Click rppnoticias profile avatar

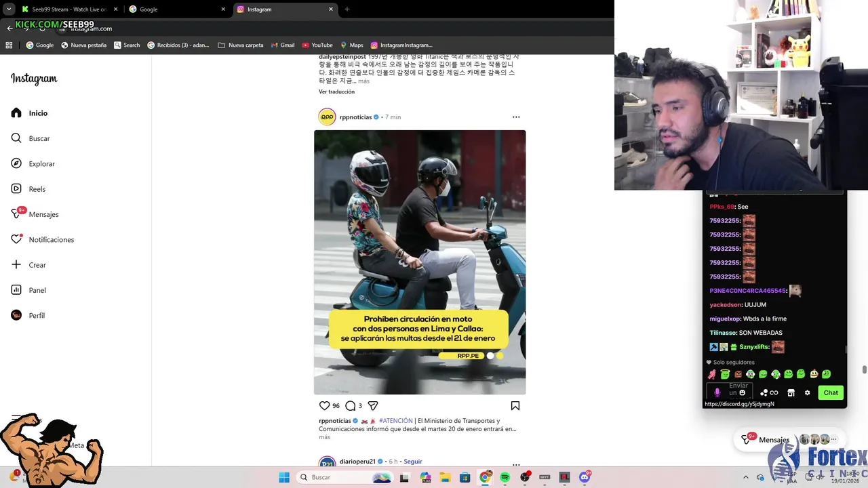327,117
